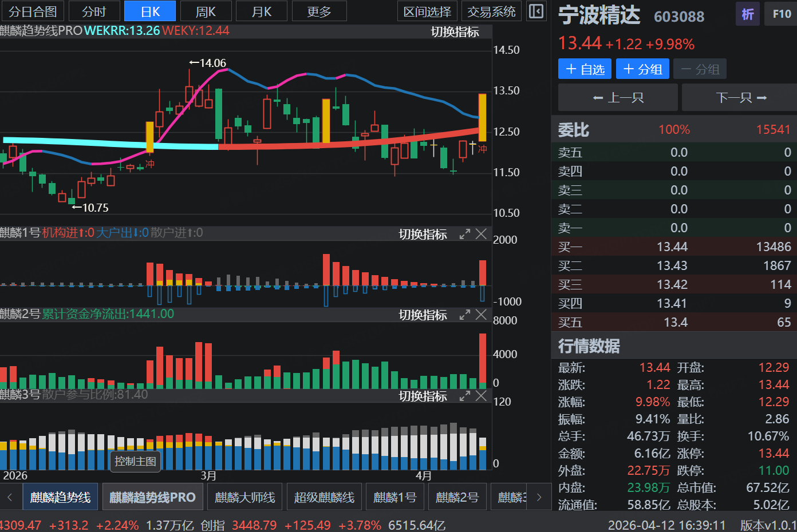Viewport: 797px width, 532px height.
Task: Open 切换指标 for main trend chart
Action: point(455,32)
